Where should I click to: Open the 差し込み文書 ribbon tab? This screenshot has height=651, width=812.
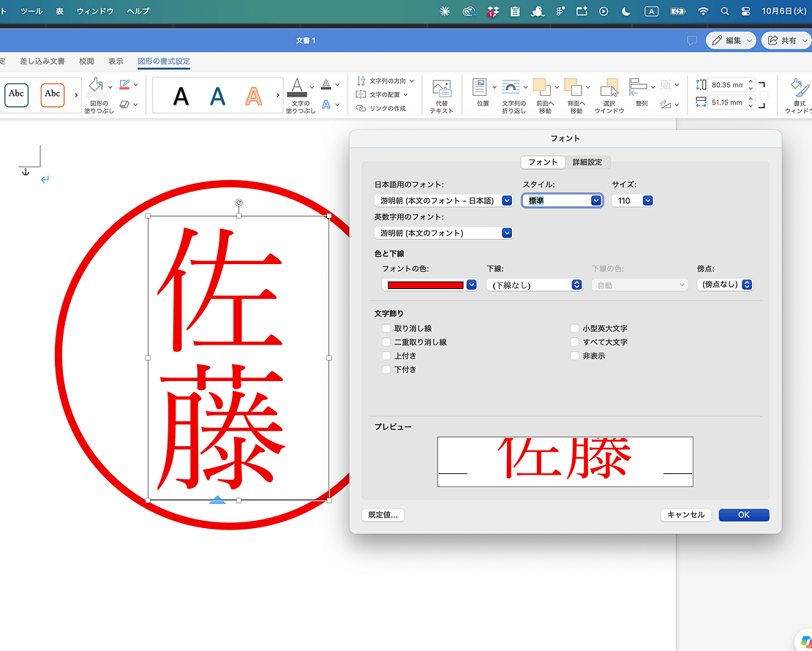click(42, 61)
